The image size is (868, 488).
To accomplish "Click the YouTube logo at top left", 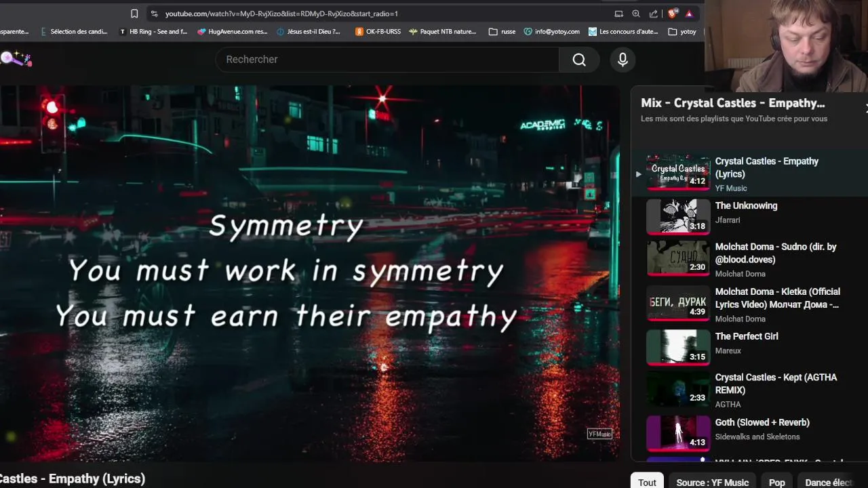I will point(16,59).
